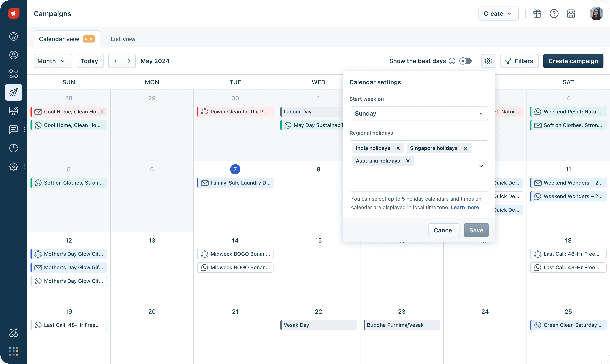Open the marketplace store icon

pyautogui.click(x=571, y=14)
